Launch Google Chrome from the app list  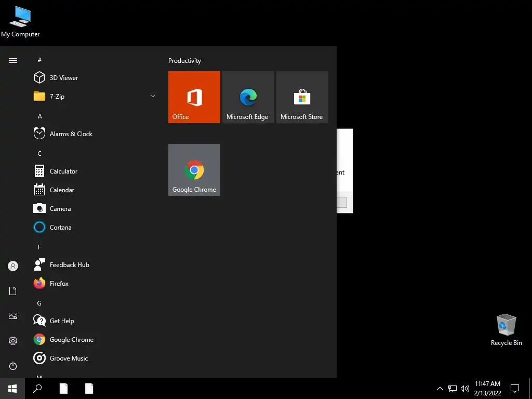pyautogui.click(x=95, y=339)
